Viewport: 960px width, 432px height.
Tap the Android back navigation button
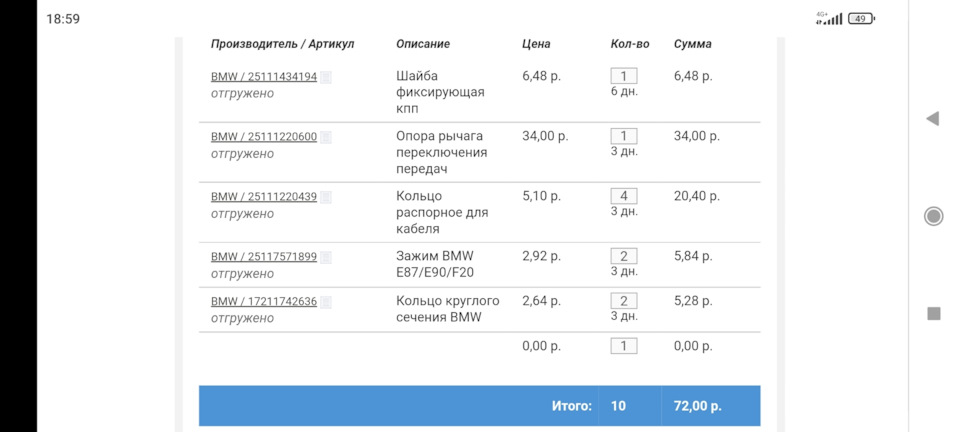pyautogui.click(x=932, y=119)
